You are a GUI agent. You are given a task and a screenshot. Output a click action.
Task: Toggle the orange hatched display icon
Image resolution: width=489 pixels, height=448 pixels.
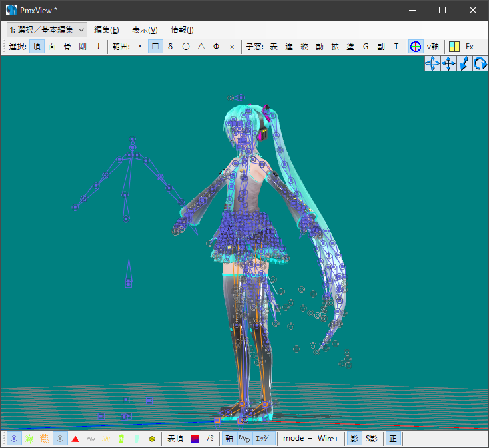45,439
